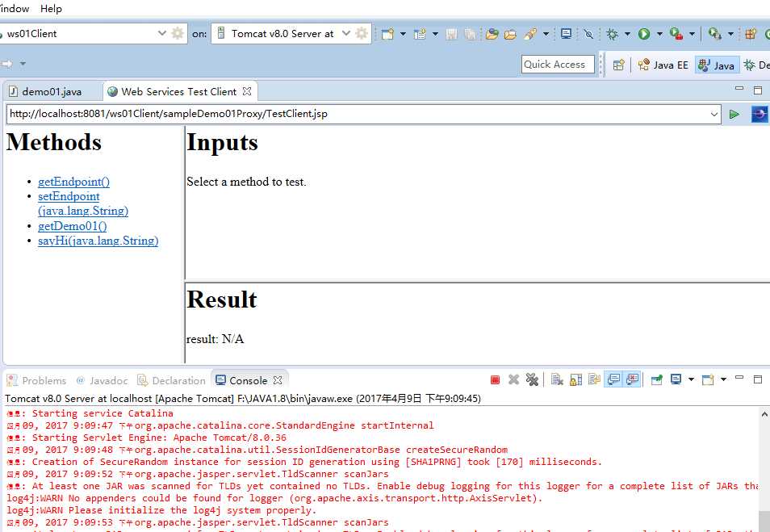770x532 pixels.
Task: Click the New Java Package icon
Action: click(x=751, y=34)
